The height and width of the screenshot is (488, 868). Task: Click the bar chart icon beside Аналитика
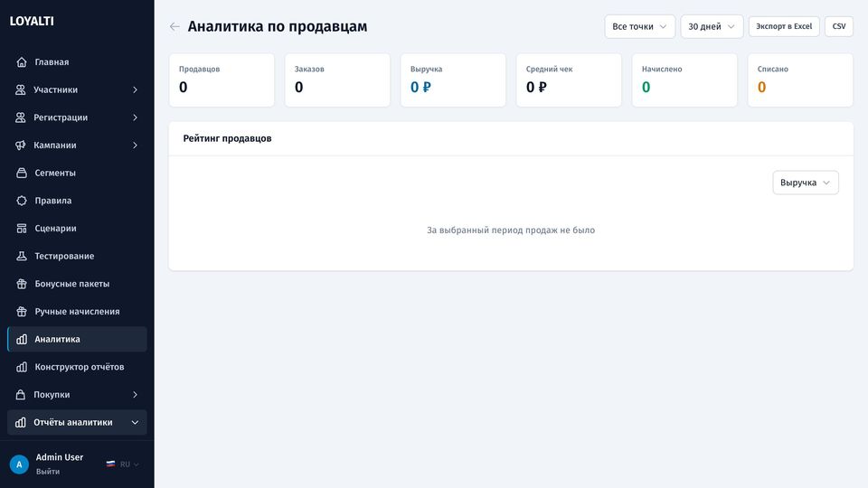coord(22,339)
